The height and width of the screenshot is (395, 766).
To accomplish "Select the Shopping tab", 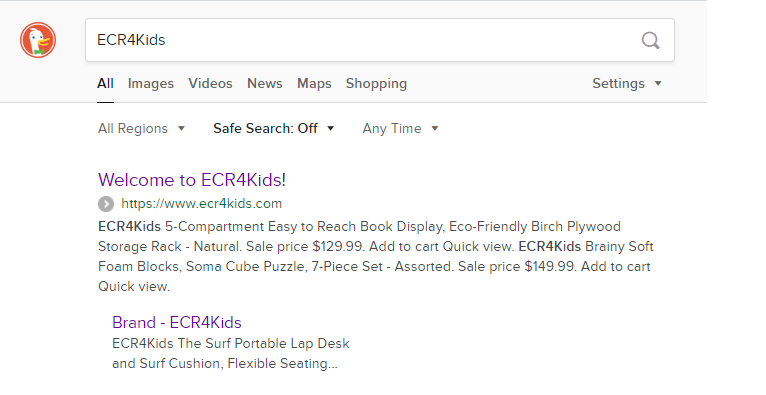I will [376, 83].
